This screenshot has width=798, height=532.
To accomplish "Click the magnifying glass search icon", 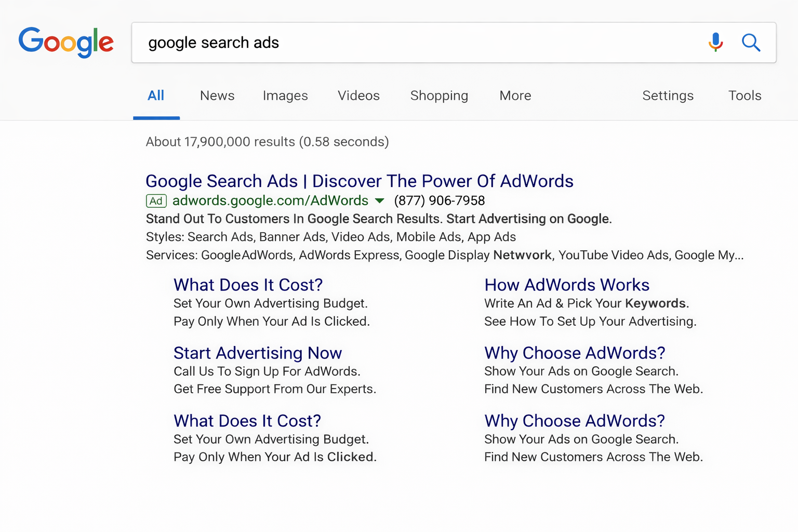I will [751, 43].
